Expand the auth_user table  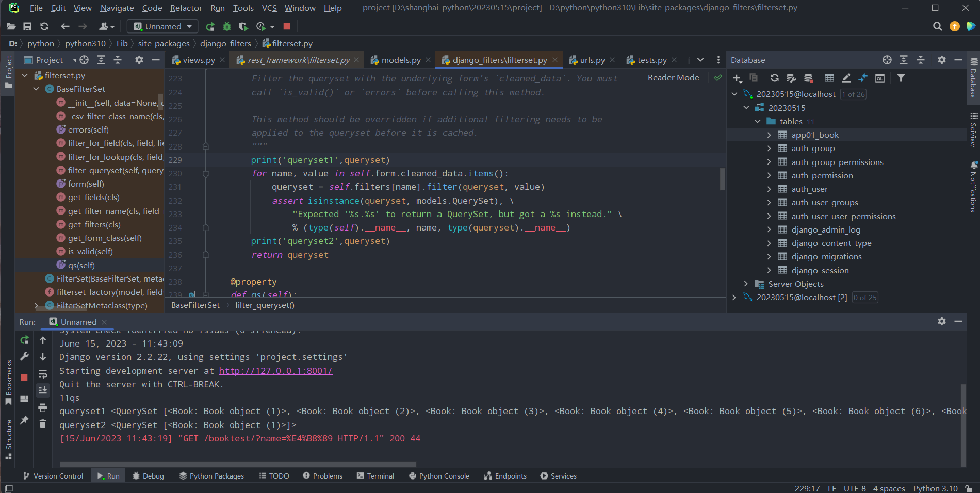(769, 189)
